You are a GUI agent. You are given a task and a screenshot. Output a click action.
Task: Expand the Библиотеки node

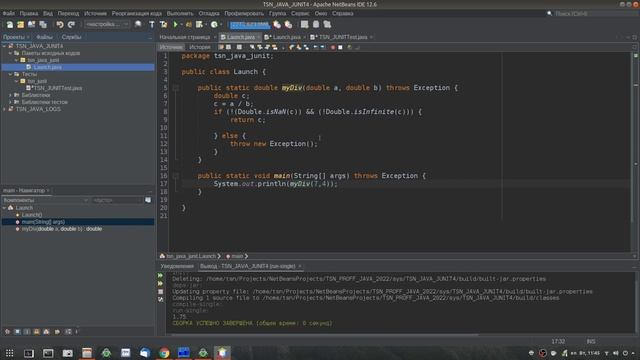(10, 95)
